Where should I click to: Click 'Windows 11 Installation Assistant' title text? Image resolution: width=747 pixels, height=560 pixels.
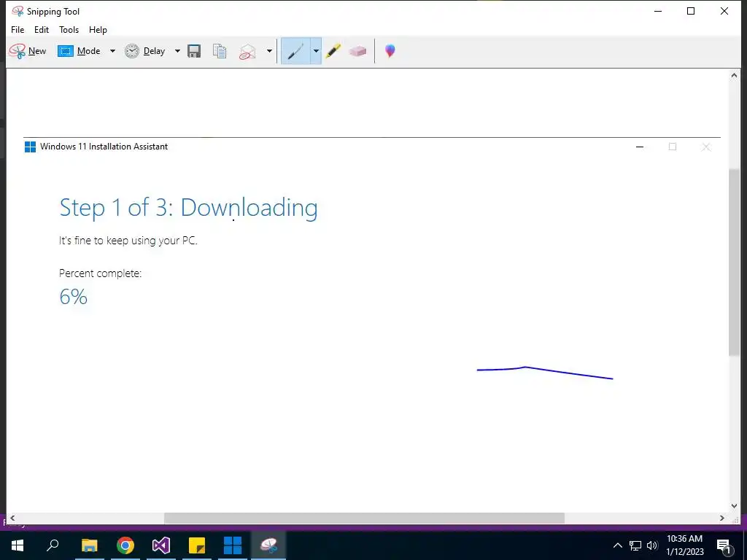coord(104,147)
